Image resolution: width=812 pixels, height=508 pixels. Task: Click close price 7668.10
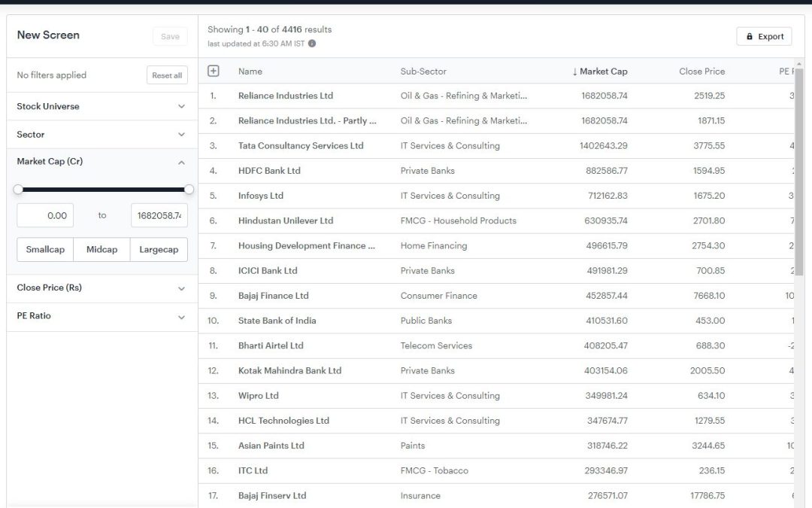[709, 296]
